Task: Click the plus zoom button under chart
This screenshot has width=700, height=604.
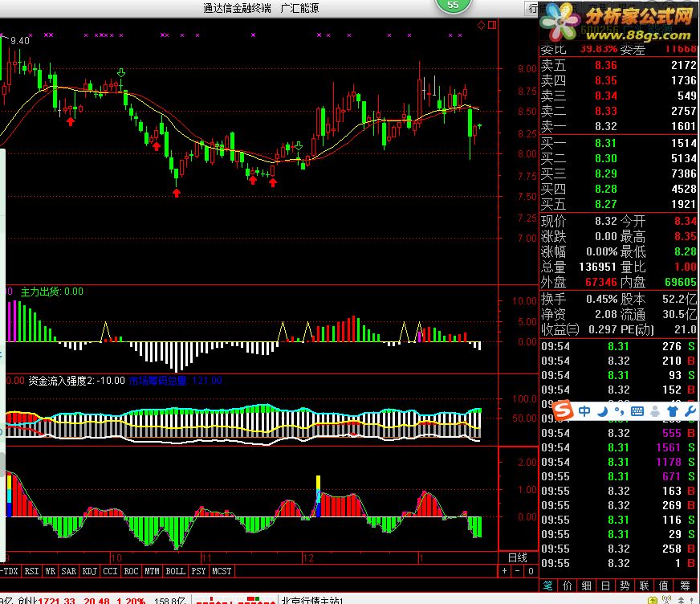Action: coord(504,571)
